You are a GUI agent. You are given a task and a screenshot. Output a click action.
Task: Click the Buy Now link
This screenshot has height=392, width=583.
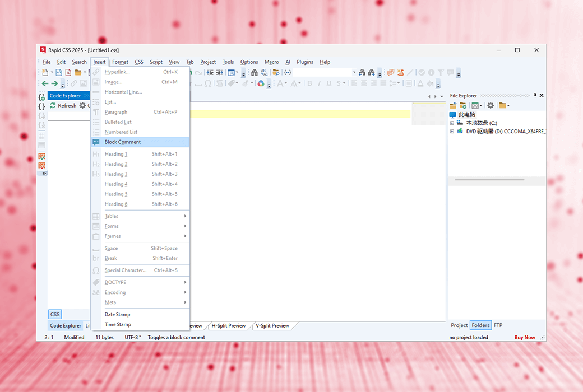[x=525, y=337]
